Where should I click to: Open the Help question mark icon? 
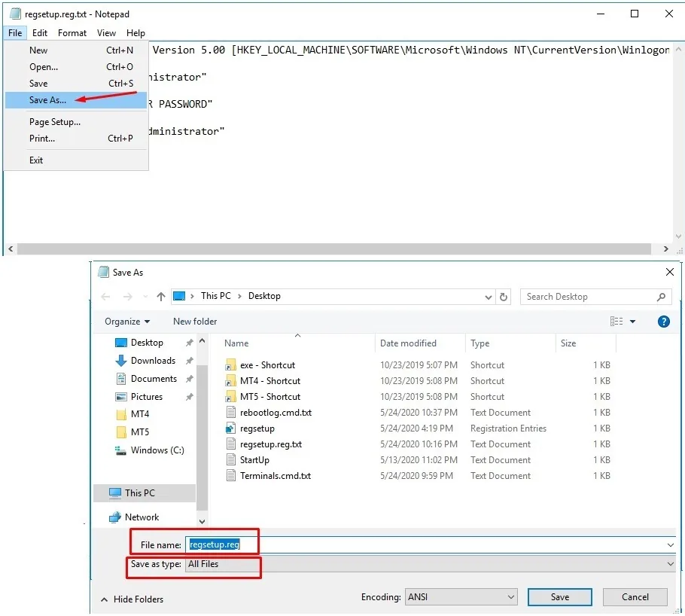point(663,321)
